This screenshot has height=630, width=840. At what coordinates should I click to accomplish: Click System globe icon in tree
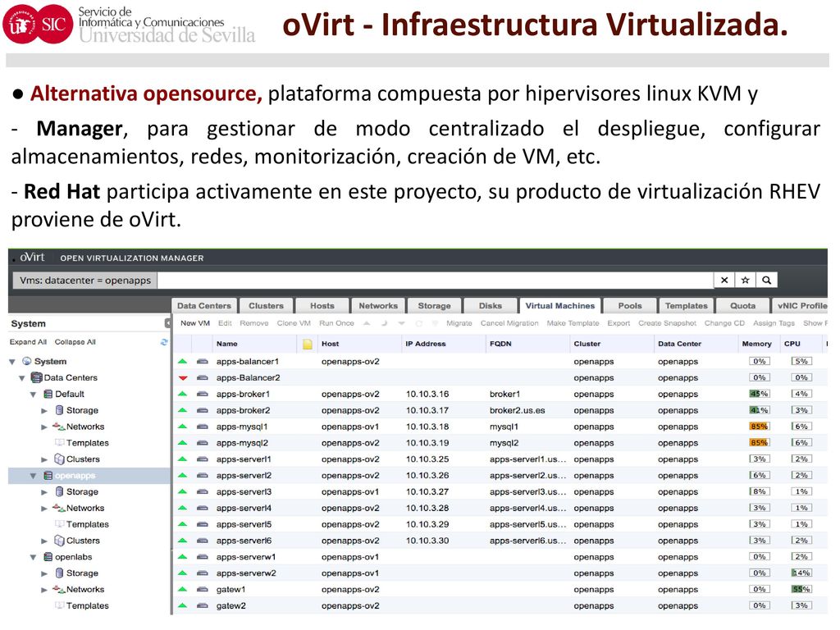click(27, 362)
